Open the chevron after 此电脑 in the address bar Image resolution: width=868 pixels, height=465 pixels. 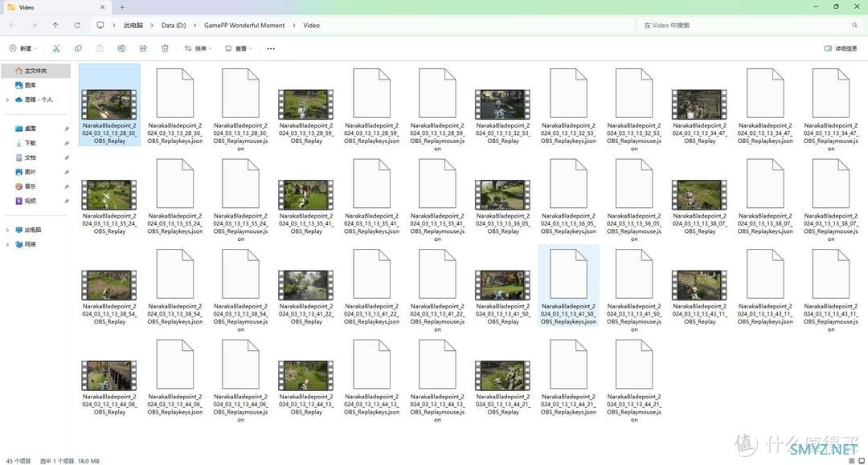(x=152, y=26)
